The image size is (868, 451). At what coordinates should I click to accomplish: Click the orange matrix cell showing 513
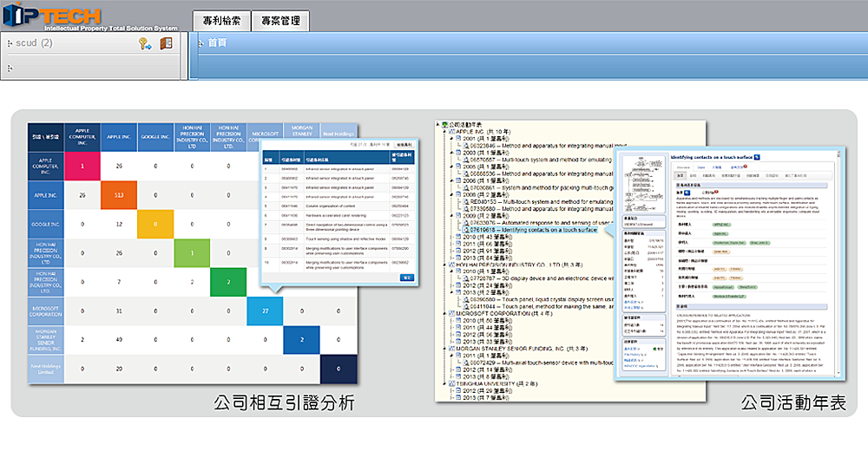[119, 195]
